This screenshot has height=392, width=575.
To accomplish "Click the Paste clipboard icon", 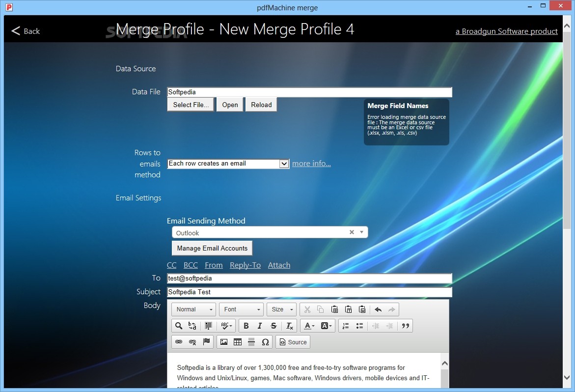I will (x=334, y=309).
